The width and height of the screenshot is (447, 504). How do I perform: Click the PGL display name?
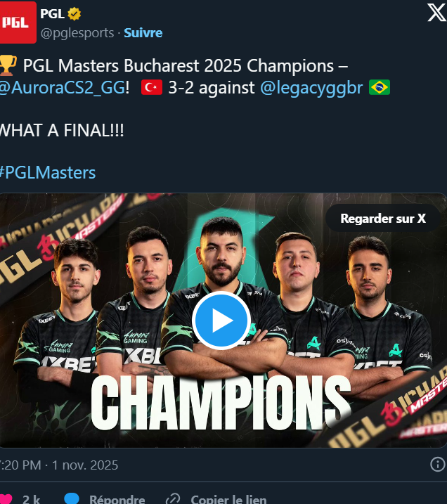[x=52, y=14]
